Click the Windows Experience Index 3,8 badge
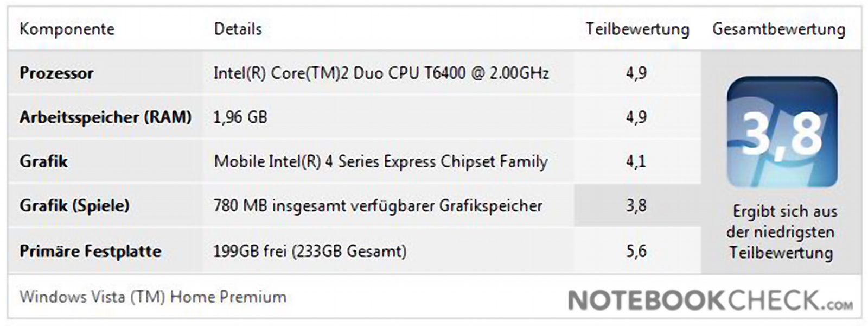 (x=782, y=132)
